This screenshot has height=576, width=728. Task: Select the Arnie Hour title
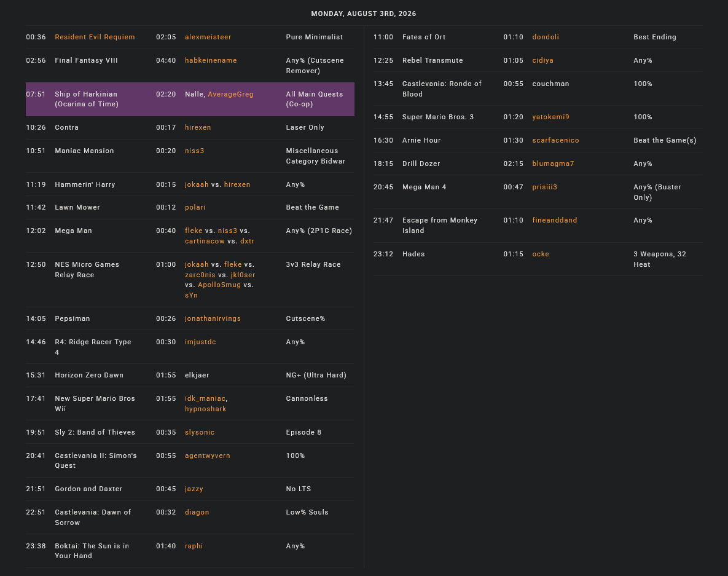tap(421, 140)
